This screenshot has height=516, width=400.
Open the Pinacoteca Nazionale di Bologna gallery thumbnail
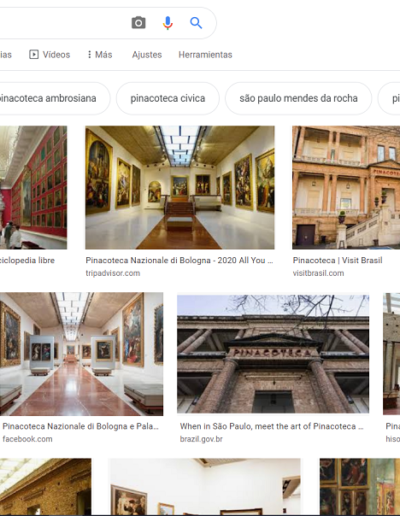(180, 187)
